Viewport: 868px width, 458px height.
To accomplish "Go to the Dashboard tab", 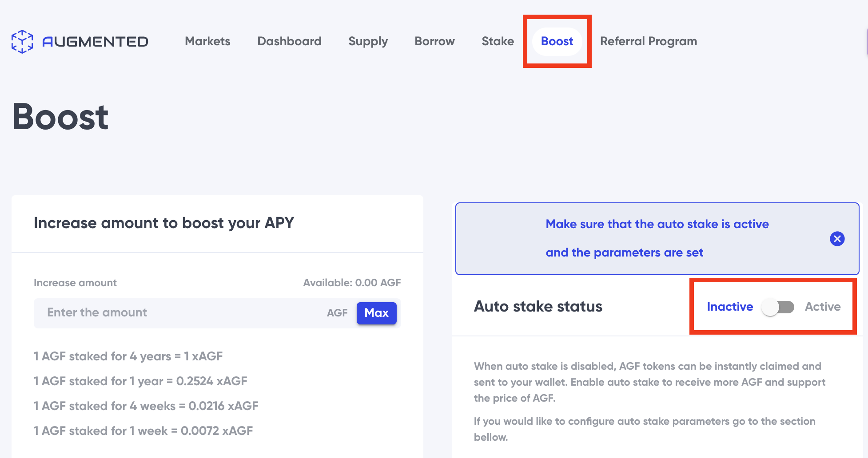I will pos(289,41).
